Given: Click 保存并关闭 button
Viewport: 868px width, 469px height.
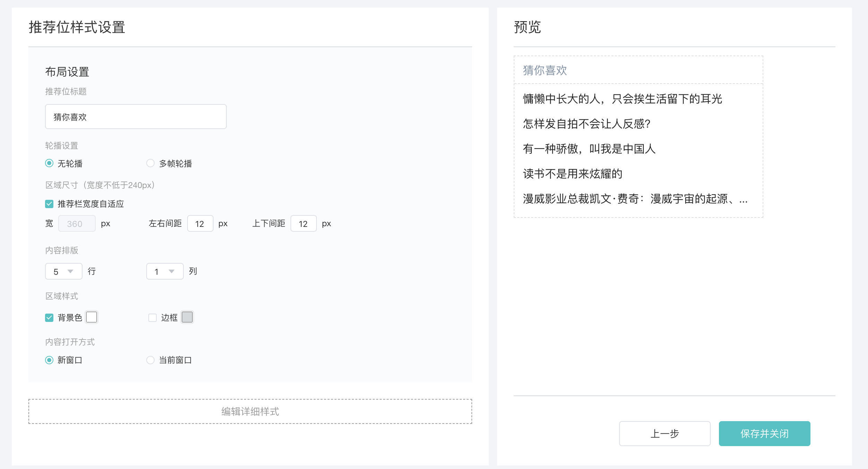Looking at the screenshot, I should (765, 434).
